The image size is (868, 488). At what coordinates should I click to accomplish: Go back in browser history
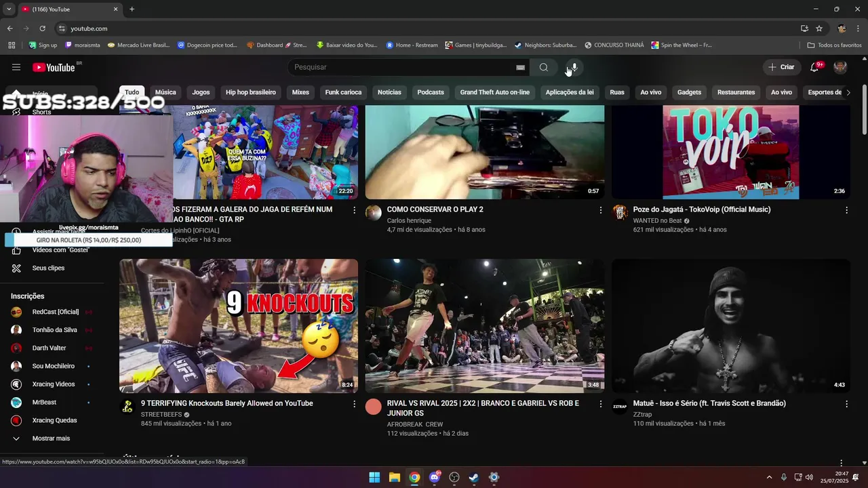click(9, 28)
